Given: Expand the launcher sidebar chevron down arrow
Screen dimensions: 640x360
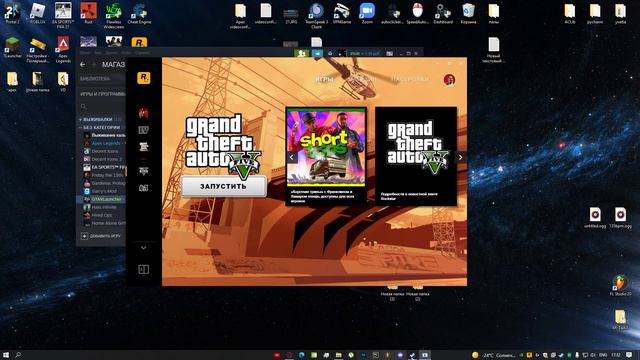Looking at the screenshot, I should click(143, 248).
